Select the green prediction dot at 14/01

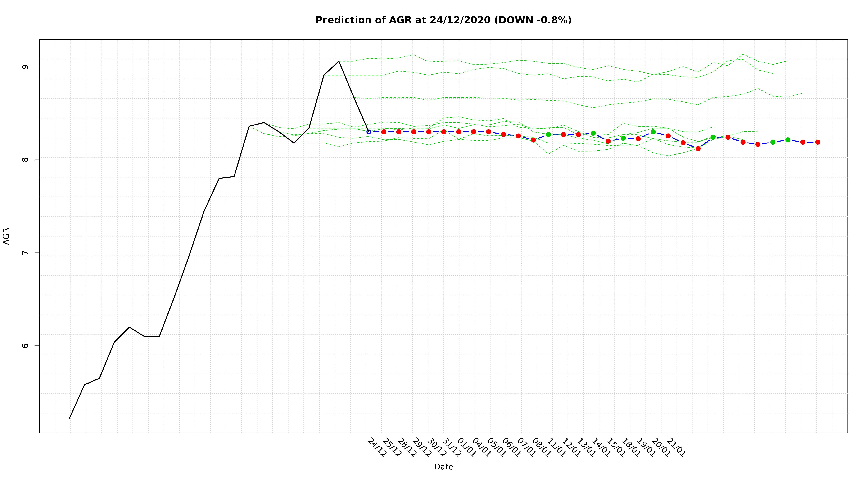pyautogui.click(x=593, y=133)
